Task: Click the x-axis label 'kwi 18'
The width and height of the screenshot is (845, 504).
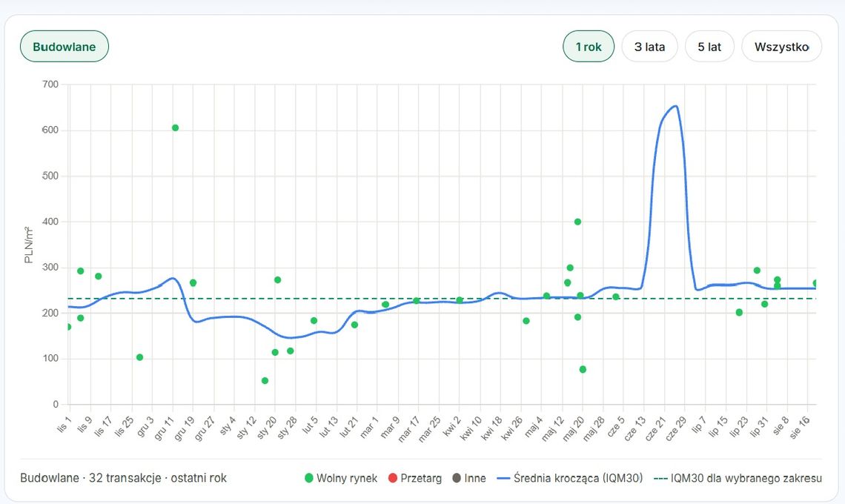Action: click(x=491, y=428)
